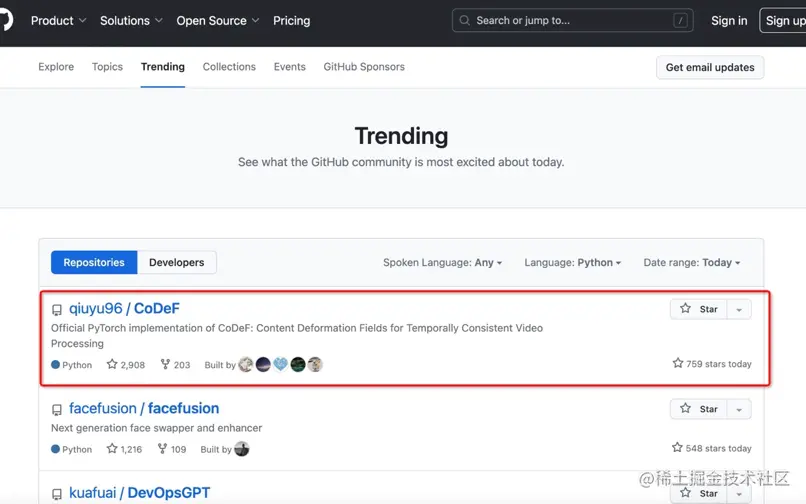Open the Language: Python dropdown
The image size is (806, 504).
(573, 263)
